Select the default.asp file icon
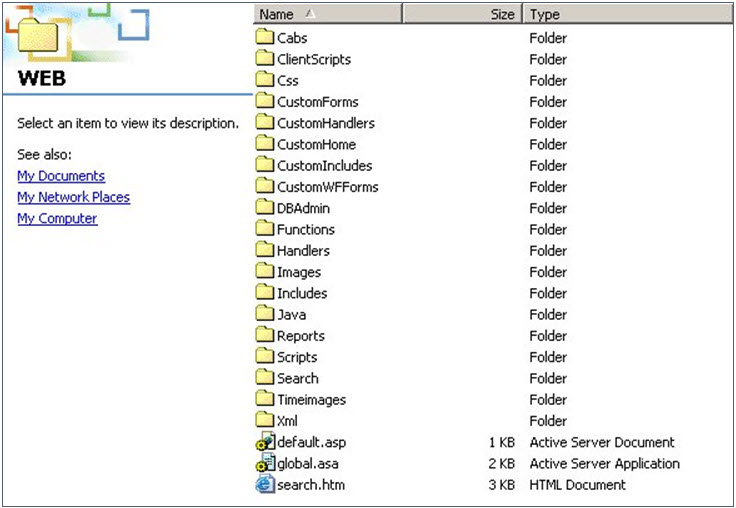 coord(265,441)
